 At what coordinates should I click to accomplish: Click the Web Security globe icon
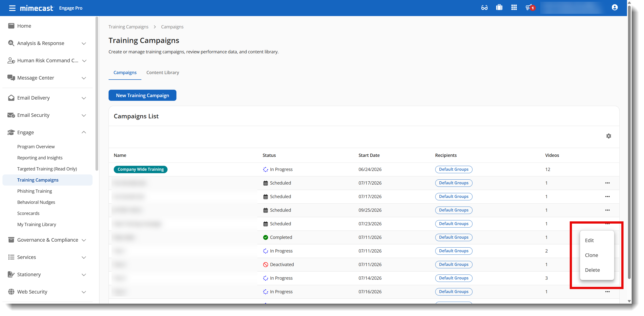click(x=11, y=292)
